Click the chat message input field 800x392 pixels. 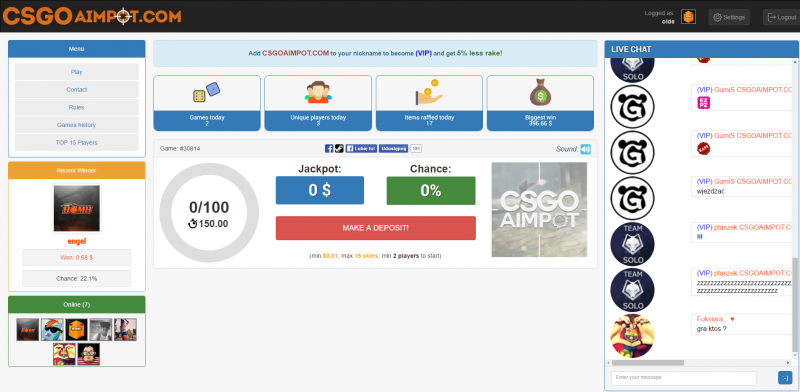pyautogui.click(x=683, y=378)
